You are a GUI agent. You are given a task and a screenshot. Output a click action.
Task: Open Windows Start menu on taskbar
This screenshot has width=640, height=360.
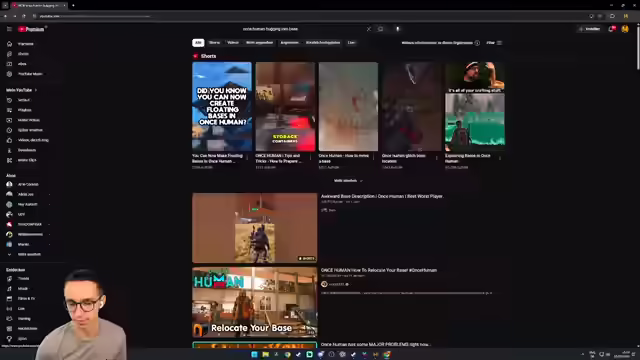[254, 354]
